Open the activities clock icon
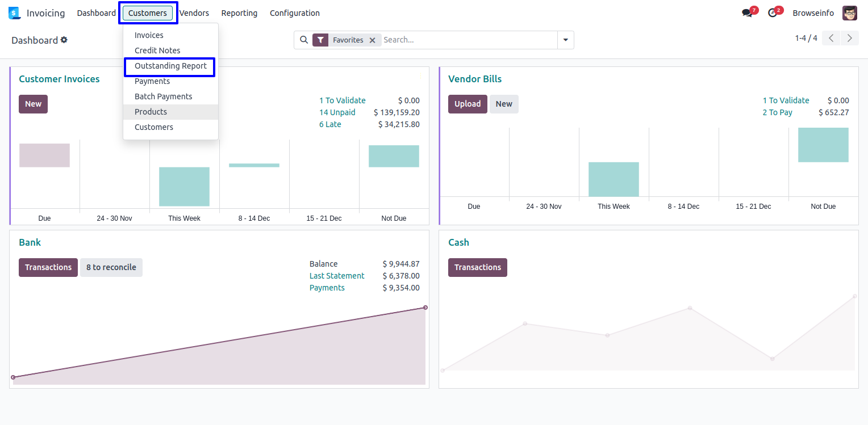 (x=772, y=13)
